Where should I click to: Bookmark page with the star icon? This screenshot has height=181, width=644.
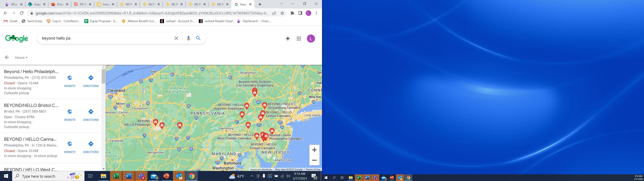[x=282, y=13]
